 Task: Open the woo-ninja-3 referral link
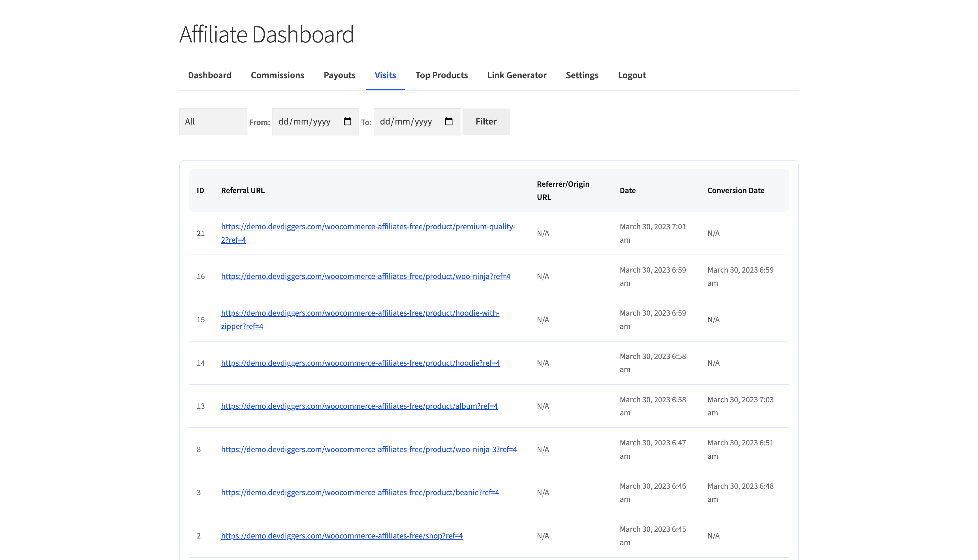tap(368, 449)
